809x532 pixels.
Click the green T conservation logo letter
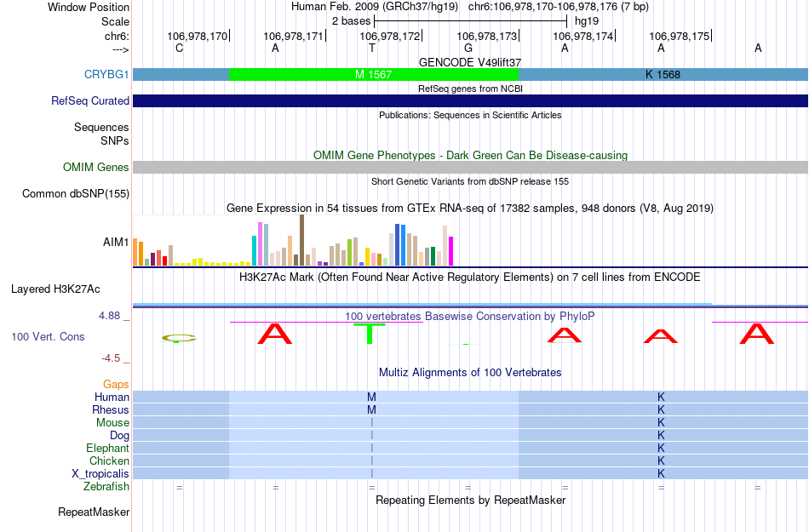(370, 334)
